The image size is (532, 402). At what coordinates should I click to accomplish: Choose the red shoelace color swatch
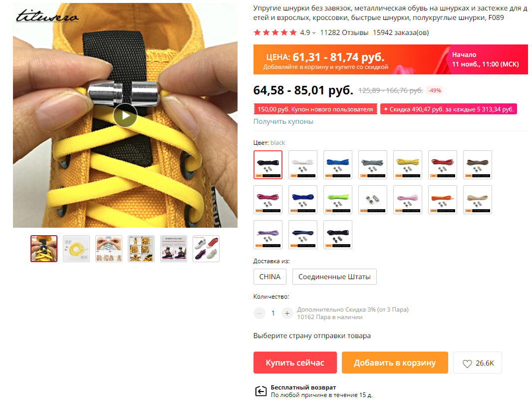(x=443, y=165)
